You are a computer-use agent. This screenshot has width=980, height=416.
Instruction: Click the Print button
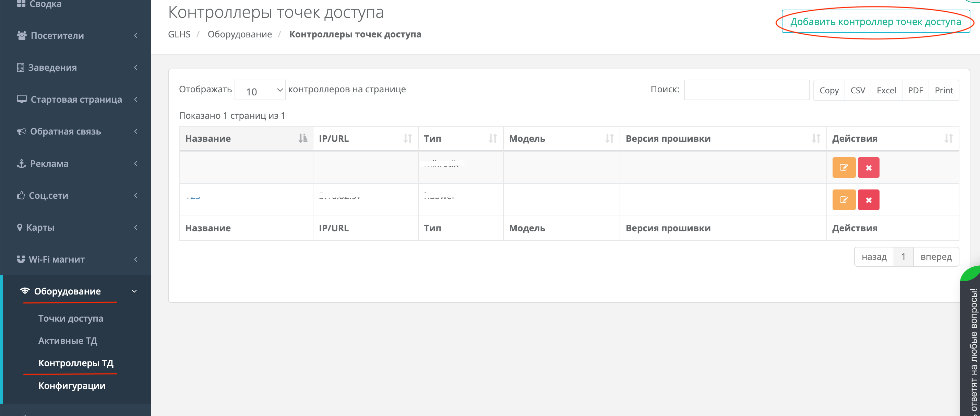click(944, 90)
